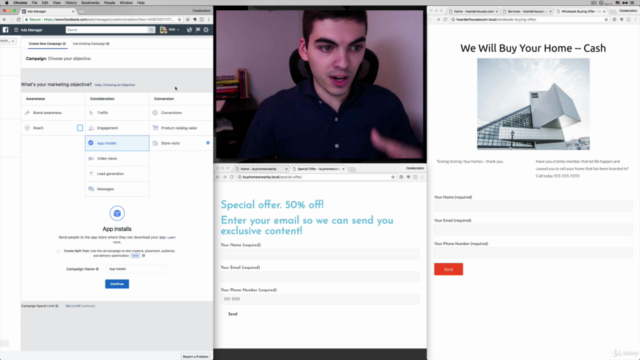The image size is (640, 360).
Task: Click info icon beside Use Existing Campaign
Action: 108,44
